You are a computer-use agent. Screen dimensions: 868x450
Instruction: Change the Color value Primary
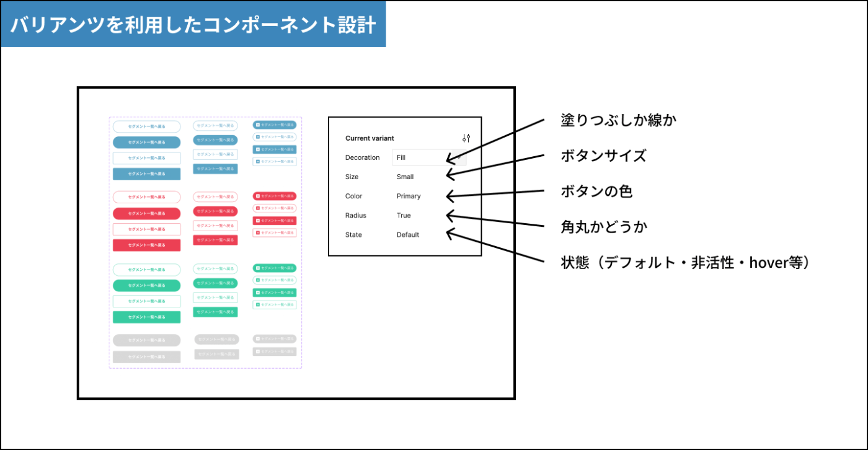pyautogui.click(x=409, y=196)
